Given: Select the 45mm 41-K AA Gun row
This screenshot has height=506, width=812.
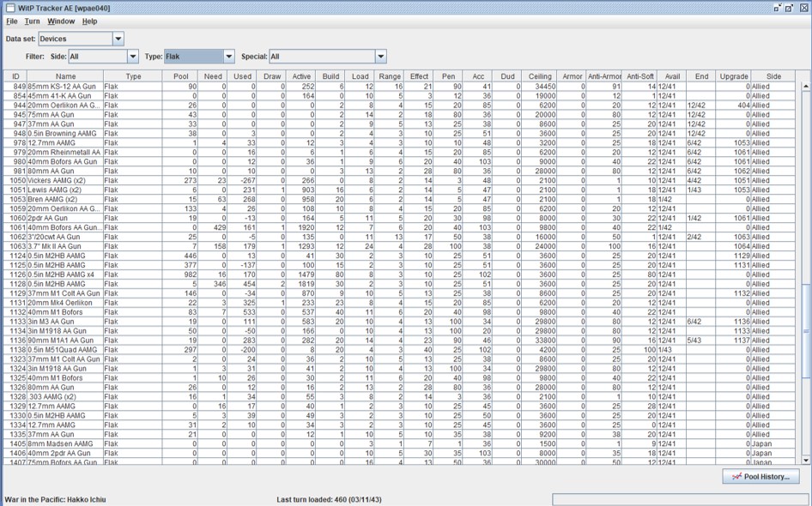Looking at the screenshot, I should (399, 96).
